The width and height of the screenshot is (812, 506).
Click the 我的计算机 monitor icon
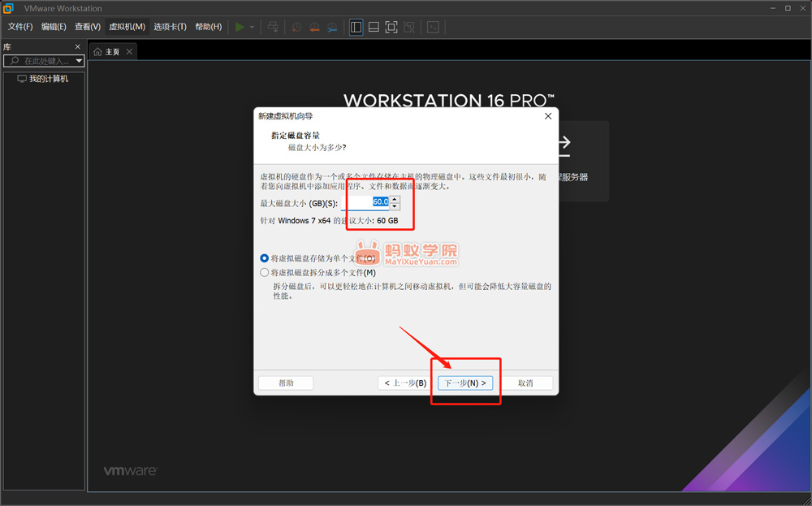(x=22, y=79)
